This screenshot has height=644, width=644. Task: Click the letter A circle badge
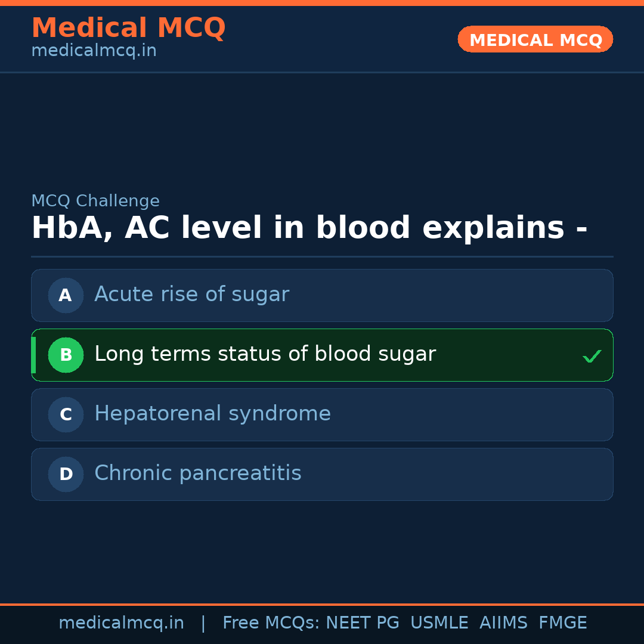pos(66,295)
